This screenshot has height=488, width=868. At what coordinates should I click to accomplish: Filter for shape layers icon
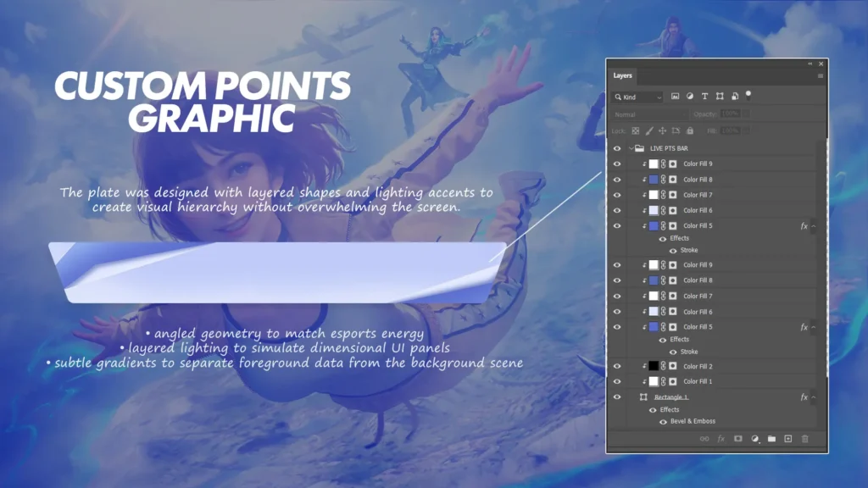pos(719,97)
